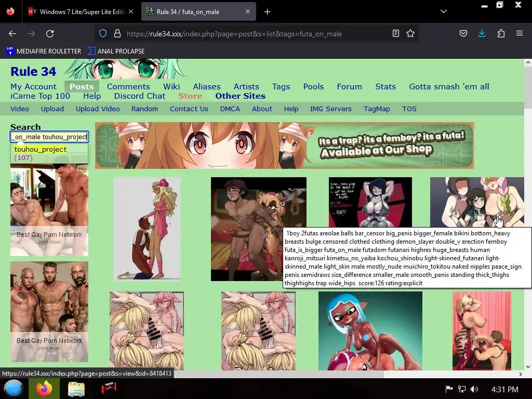Close the Rule 34 tab

click(x=248, y=11)
